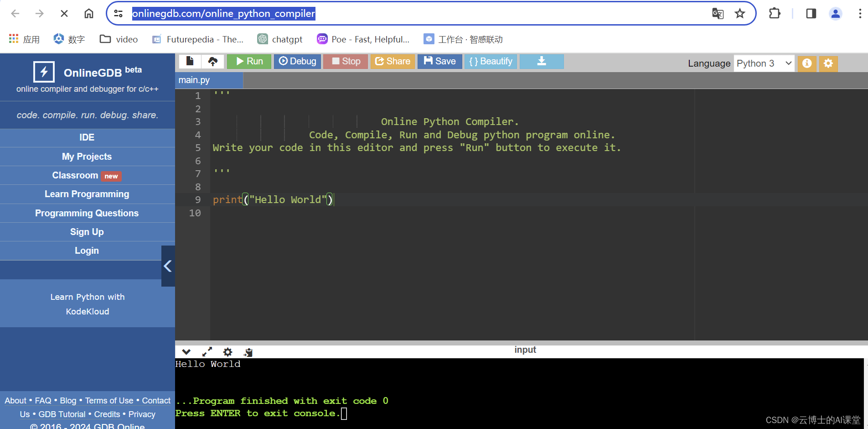This screenshot has width=868, height=429.
Task: Beautify the code formatting
Action: [491, 61]
